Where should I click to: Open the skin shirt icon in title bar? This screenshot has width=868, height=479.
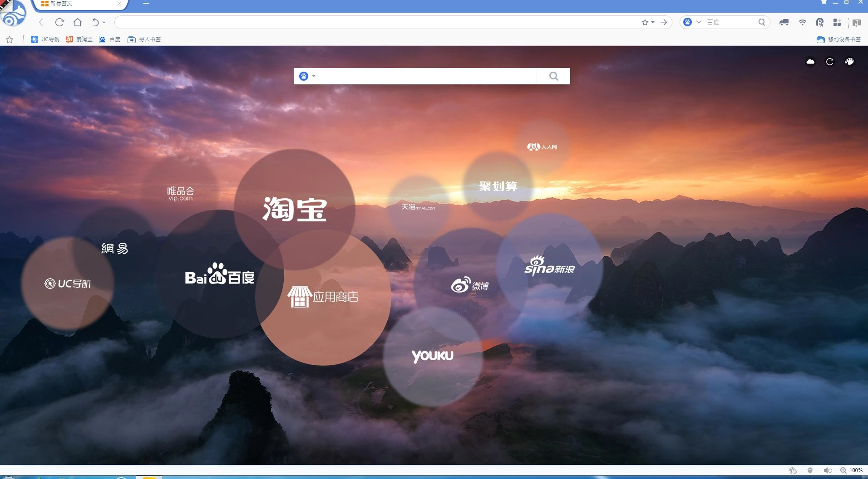click(824, 2)
